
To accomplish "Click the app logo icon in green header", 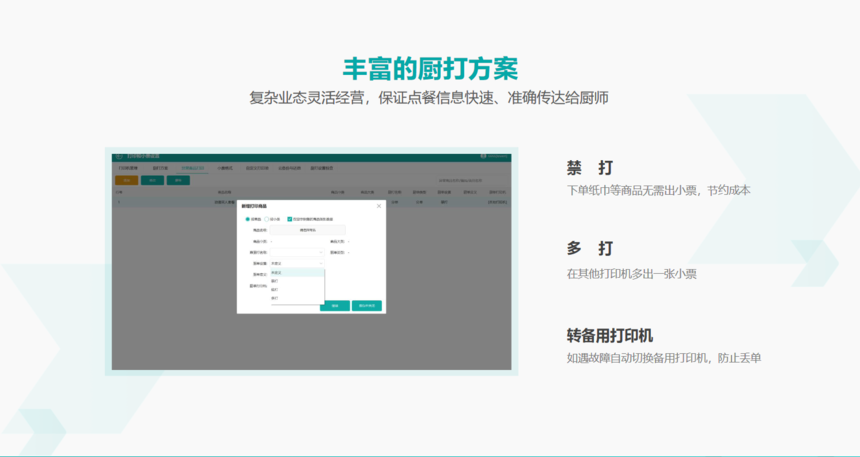I will click(x=119, y=157).
